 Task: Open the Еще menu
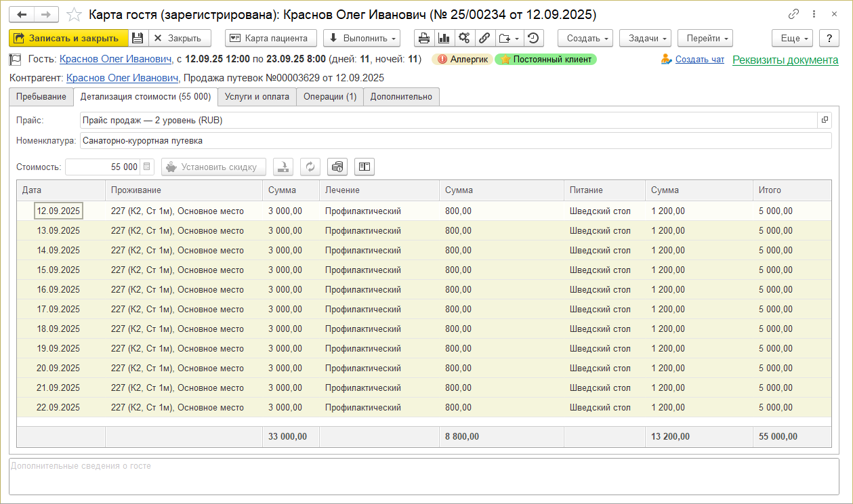click(792, 39)
